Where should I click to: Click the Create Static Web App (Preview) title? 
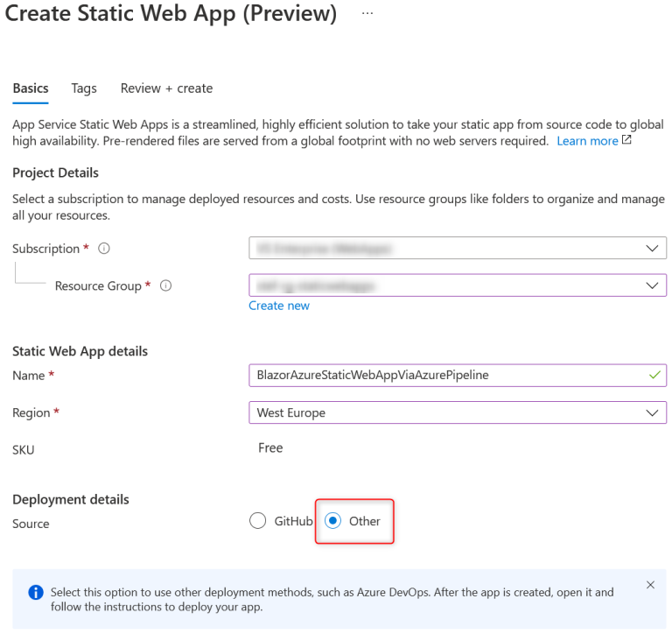point(171,14)
